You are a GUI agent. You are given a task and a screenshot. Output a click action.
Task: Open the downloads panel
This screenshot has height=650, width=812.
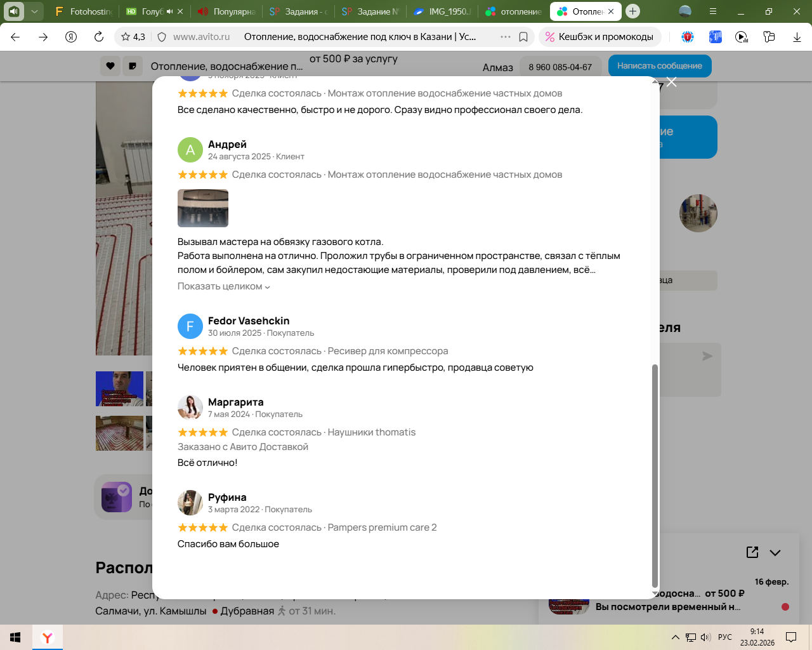[797, 37]
